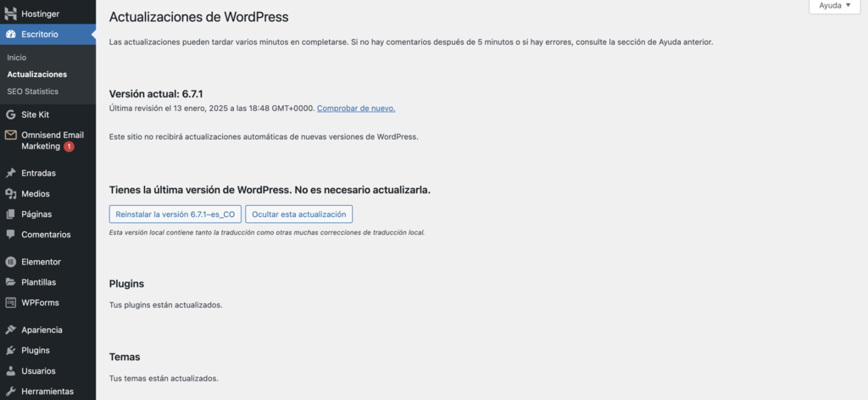Viewport: 868px width, 400px height.
Task: Click the Apariencia paintbrush icon
Action: tap(10, 330)
